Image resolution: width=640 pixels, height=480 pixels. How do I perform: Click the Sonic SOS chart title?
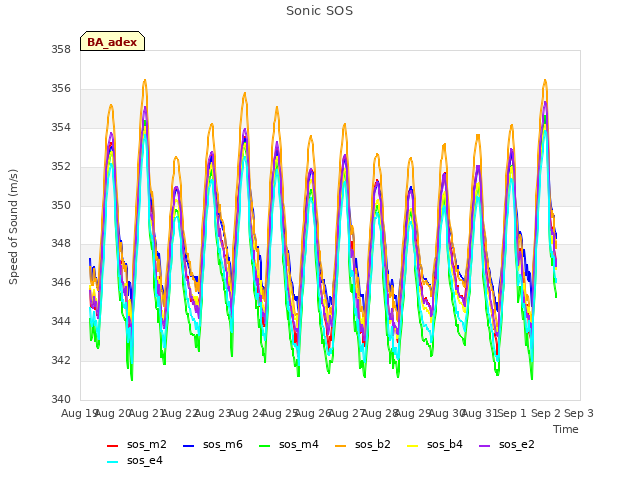(320, 11)
